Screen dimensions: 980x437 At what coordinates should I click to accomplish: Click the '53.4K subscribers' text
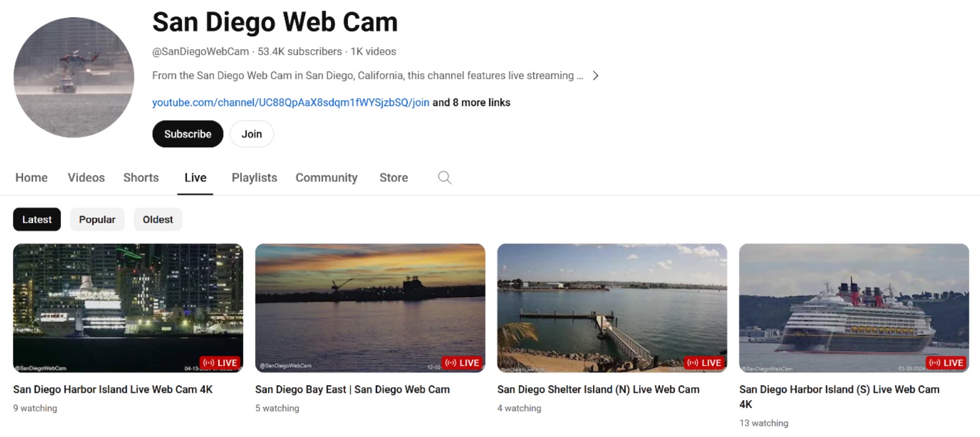point(300,51)
